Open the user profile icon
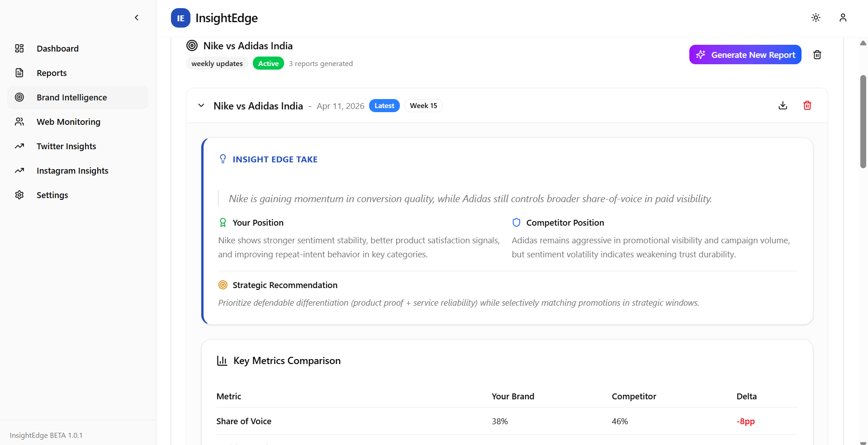868x445 pixels. tap(843, 18)
